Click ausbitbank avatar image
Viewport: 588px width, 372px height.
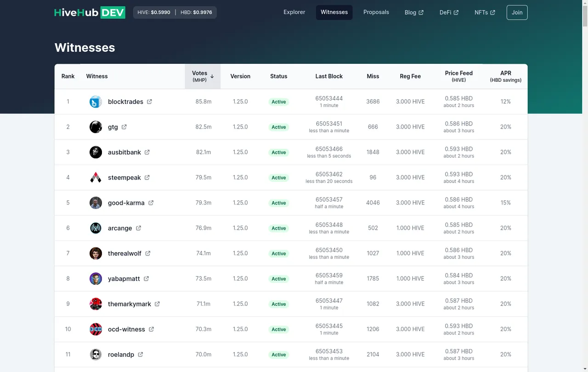(96, 152)
